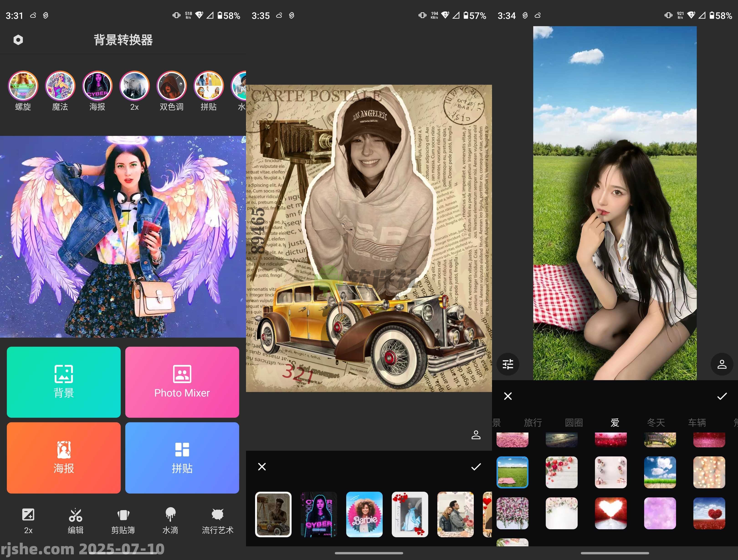Select the green grass field background thumbnail
The height and width of the screenshot is (560, 738).
(512, 472)
